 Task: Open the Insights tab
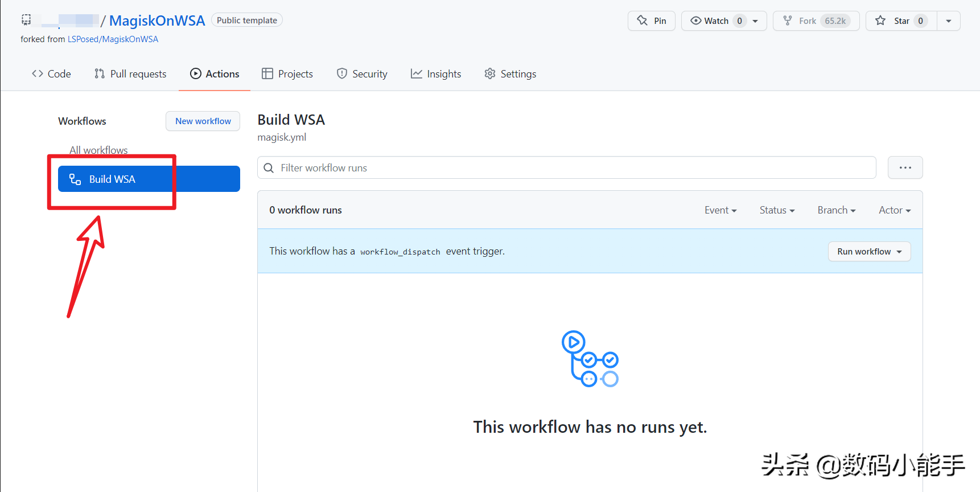tap(436, 74)
